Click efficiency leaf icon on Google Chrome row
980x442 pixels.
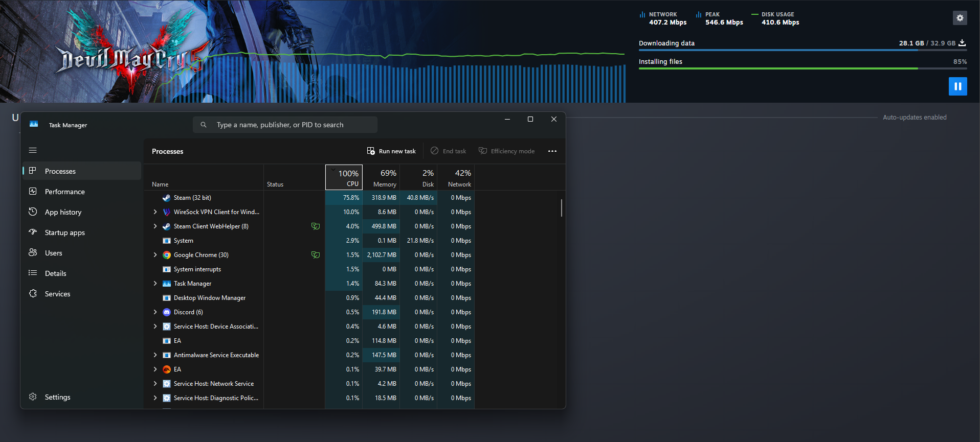pos(316,255)
